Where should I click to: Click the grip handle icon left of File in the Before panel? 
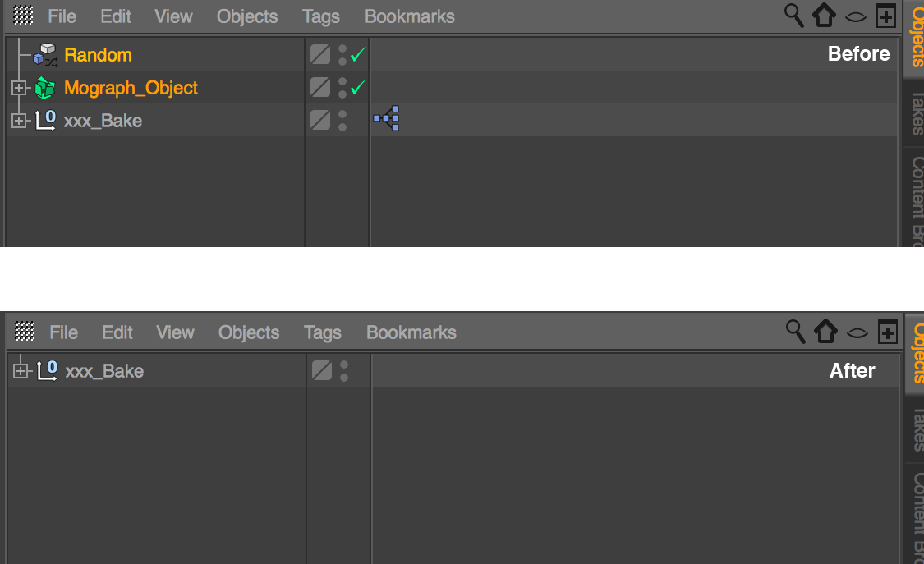(x=24, y=16)
